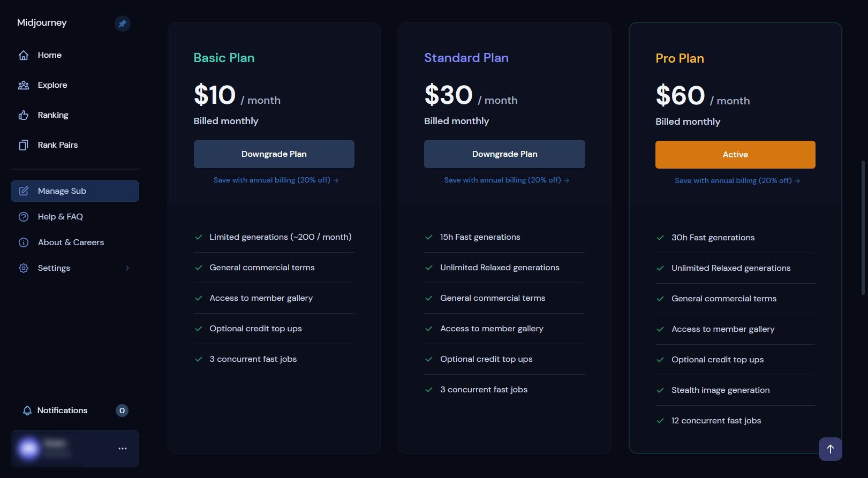Open the user profile three-dots menu
Viewport: 868px width, 478px height.
pyautogui.click(x=123, y=449)
